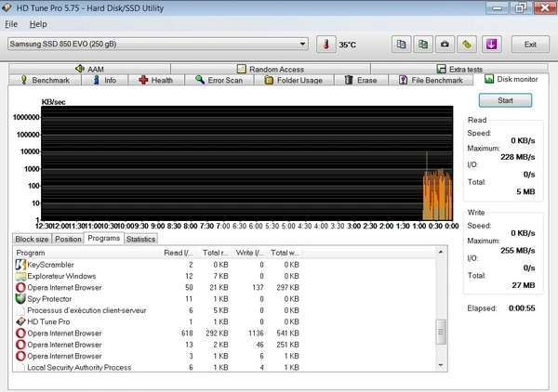The width and height of the screenshot is (558, 392).
Task: Click the purple down-arrow icon
Action: (x=491, y=44)
